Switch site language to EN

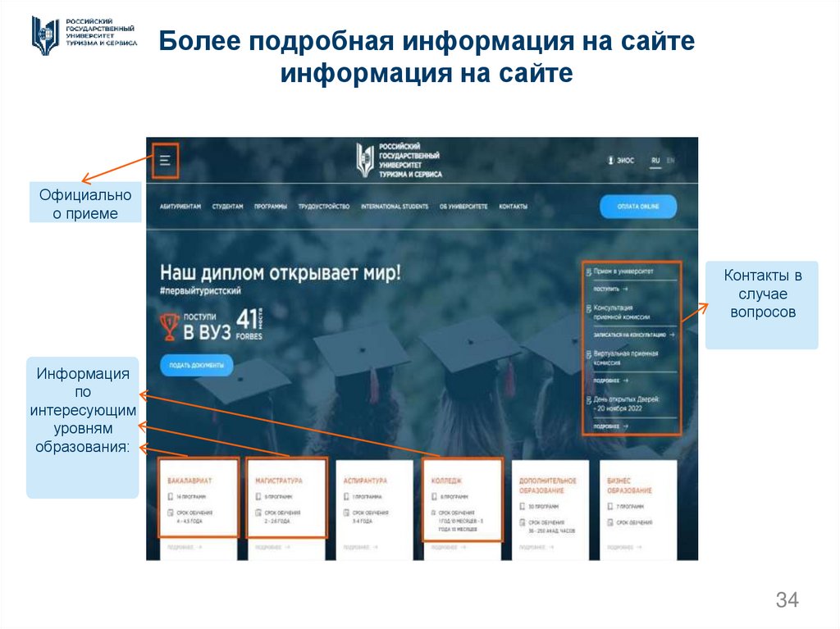point(671,161)
